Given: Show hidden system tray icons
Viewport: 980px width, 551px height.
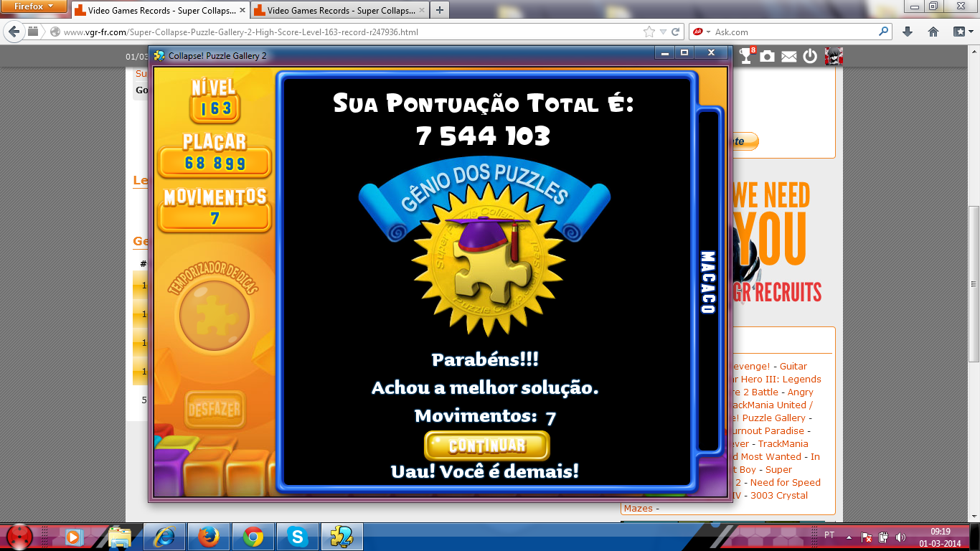Looking at the screenshot, I should (849, 537).
